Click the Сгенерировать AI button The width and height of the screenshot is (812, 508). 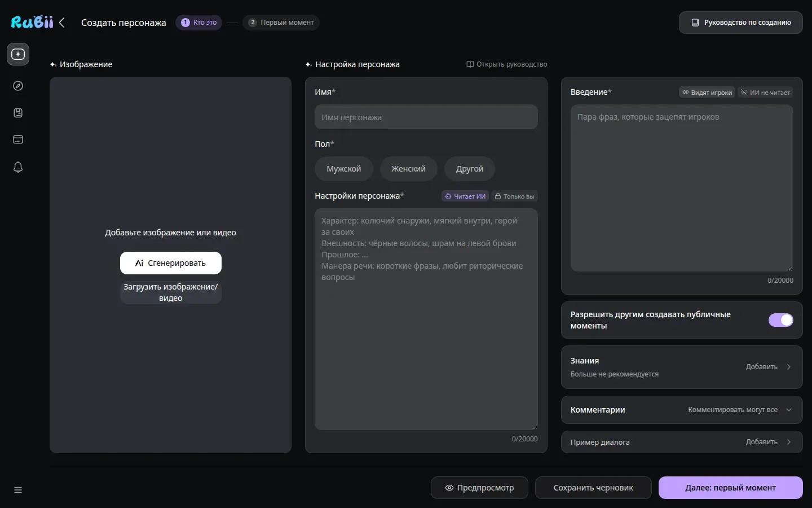(x=171, y=263)
